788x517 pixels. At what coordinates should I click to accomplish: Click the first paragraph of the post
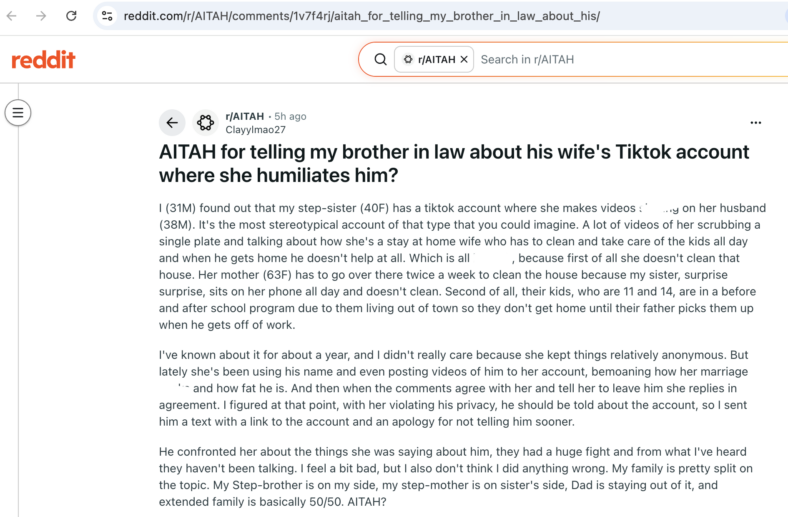point(462,266)
